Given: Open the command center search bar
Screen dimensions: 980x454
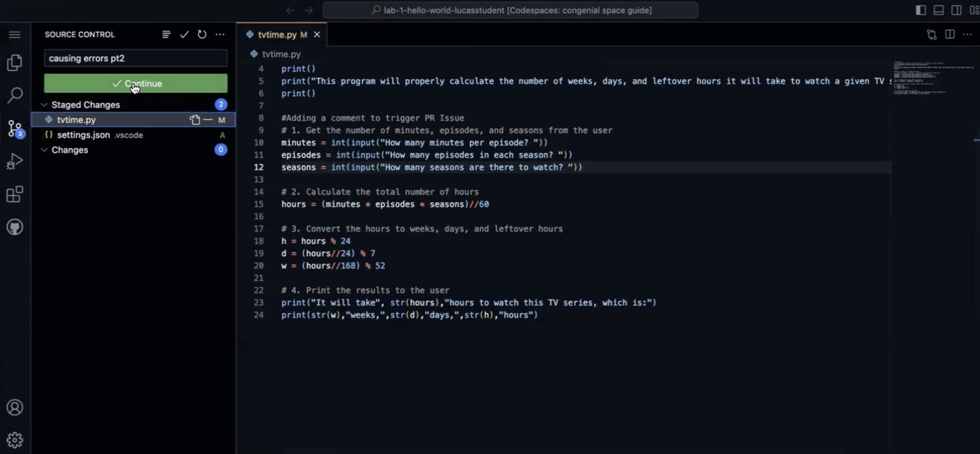Looking at the screenshot, I should tap(510, 10).
